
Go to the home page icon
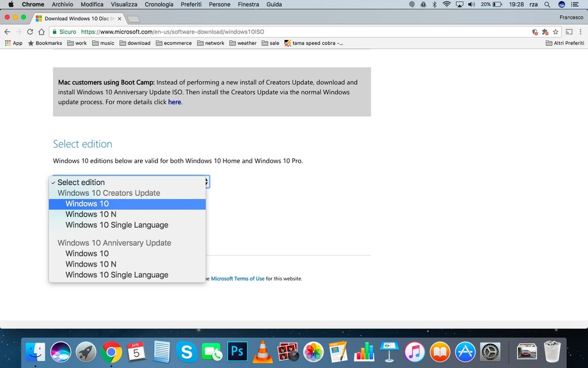point(42,32)
